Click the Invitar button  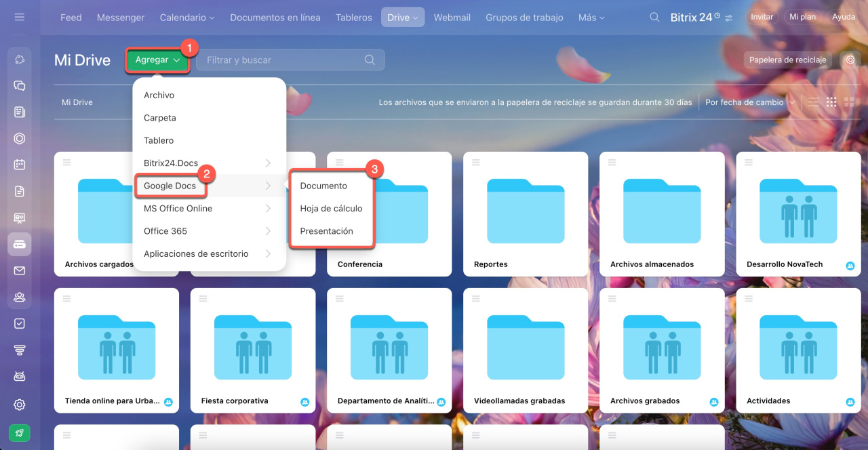(762, 17)
